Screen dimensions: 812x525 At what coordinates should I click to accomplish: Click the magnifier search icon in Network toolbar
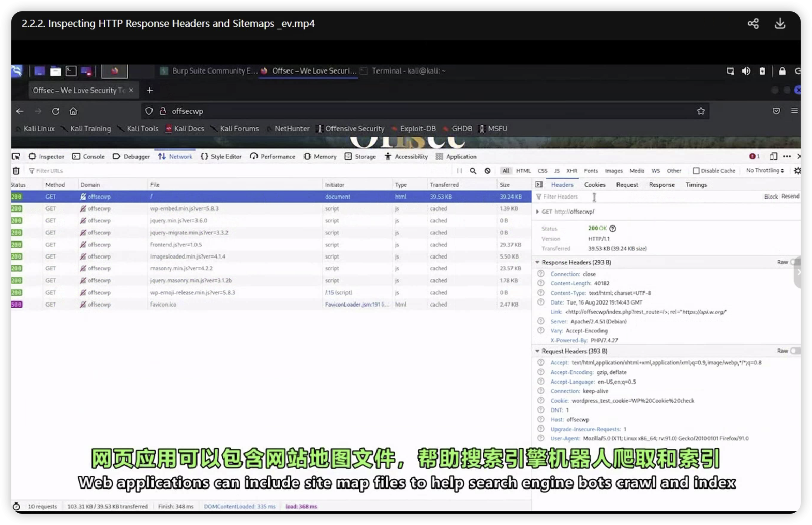(473, 171)
